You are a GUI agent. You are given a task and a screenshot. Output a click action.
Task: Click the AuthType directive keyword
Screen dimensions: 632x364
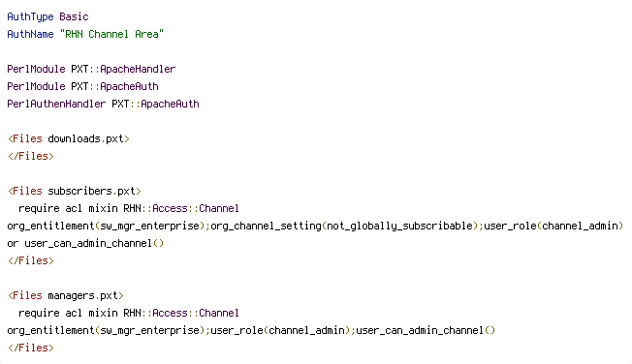coord(30,16)
